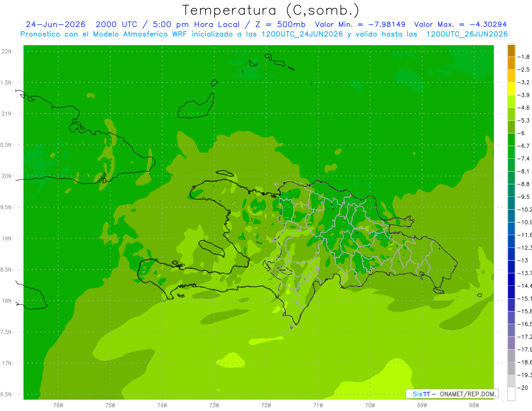Click the '19N' latitude label

pyautogui.click(x=7, y=239)
